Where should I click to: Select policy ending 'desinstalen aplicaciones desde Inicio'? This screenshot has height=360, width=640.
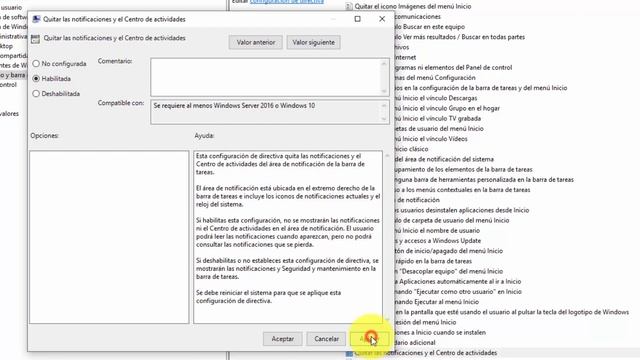click(x=462, y=211)
